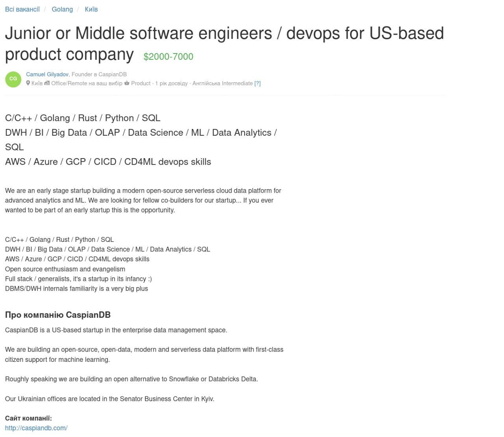Open the [?] English level help link
The image size is (504, 437).
(258, 83)
